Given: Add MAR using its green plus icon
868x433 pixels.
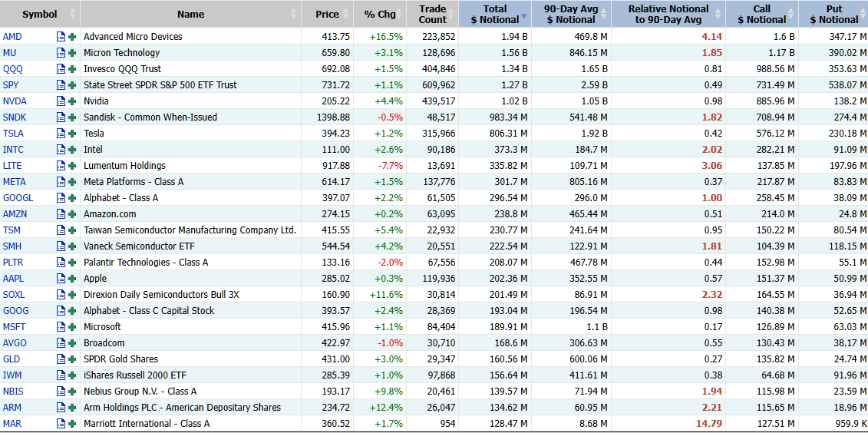Looking at the screenshot, I should click(72, 424).
